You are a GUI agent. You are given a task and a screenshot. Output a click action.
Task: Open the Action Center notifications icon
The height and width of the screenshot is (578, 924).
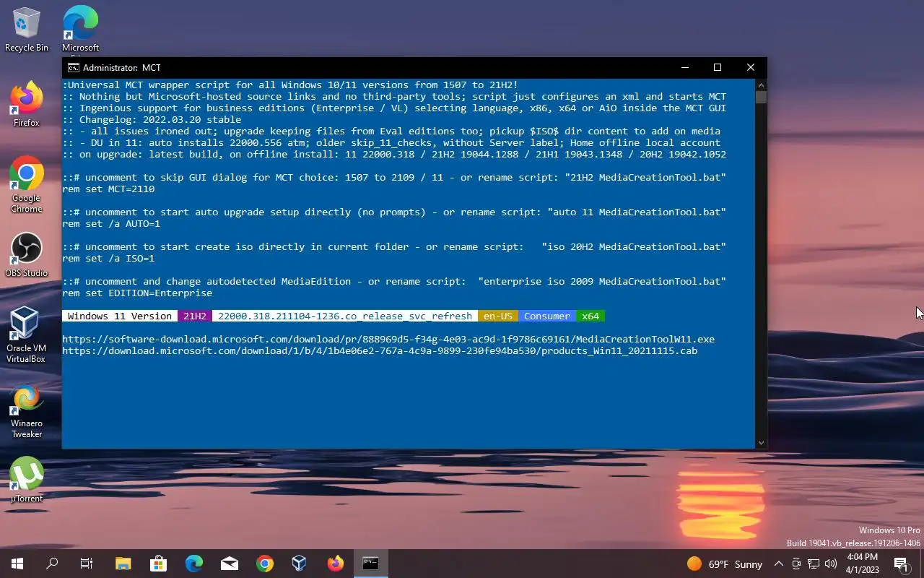pyautogui.click(x=902, y=564)
